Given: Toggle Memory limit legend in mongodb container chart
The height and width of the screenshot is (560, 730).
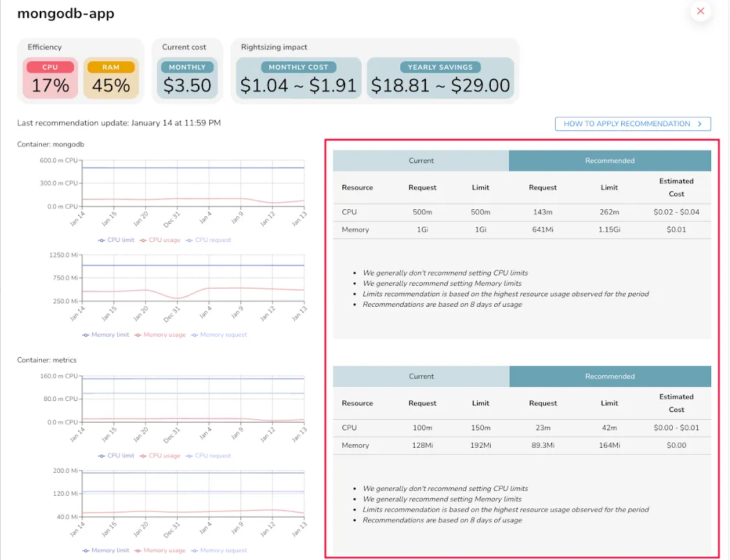Looking at the screenshot, I should click(106, 335).
